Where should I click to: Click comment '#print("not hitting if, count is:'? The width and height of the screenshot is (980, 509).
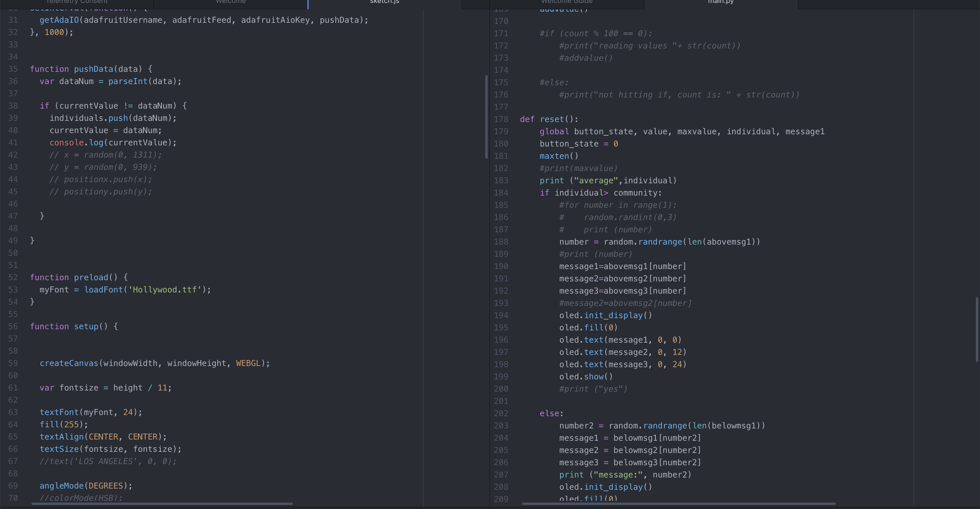(680, 95)
